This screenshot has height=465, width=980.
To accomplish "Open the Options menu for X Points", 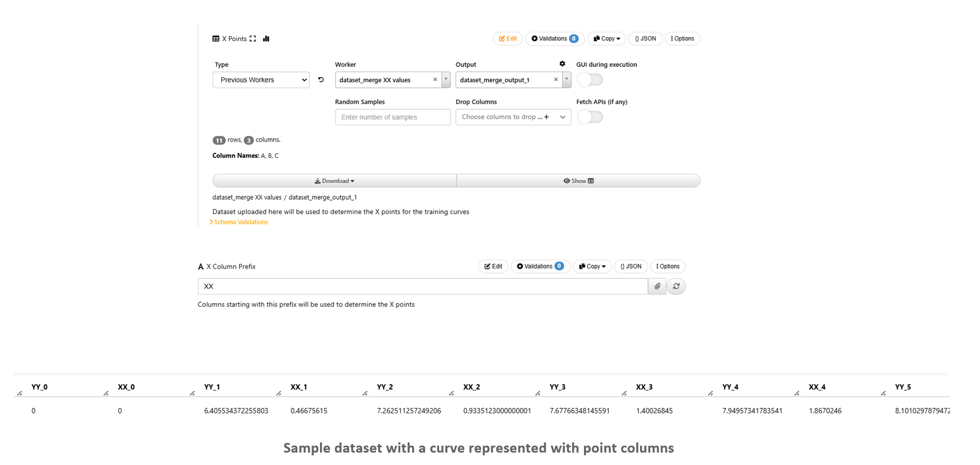I will (x=683, y=39).
